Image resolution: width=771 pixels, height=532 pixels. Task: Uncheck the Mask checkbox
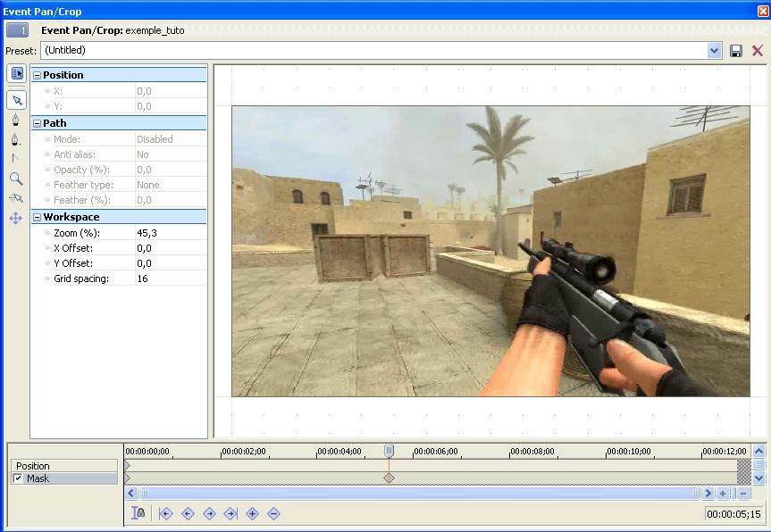(x=18, y=478)
